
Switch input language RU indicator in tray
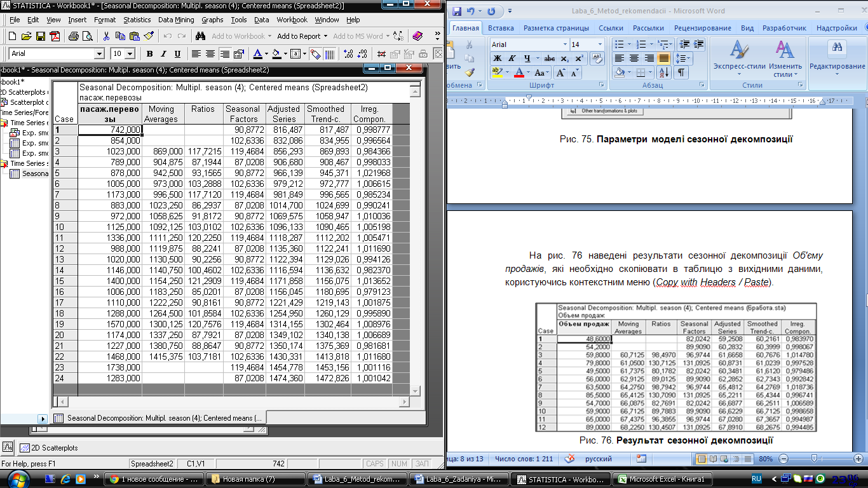click(x=757, y=478)
